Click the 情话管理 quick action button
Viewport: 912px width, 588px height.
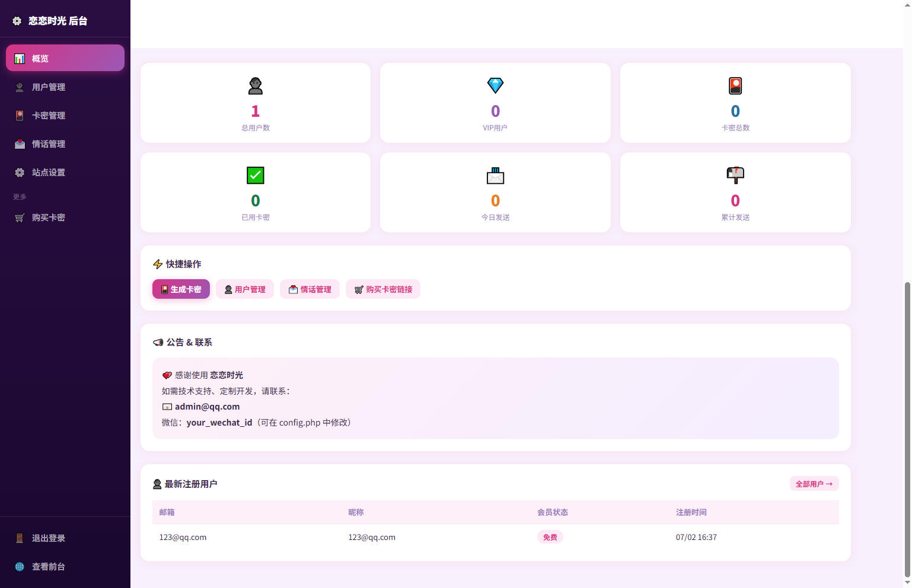[x=310, y=289]
